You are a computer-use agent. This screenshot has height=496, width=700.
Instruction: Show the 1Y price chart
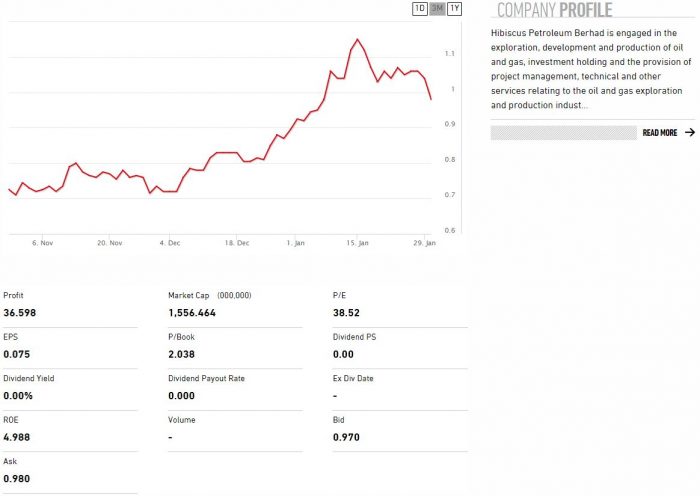(x=455, y=9)
